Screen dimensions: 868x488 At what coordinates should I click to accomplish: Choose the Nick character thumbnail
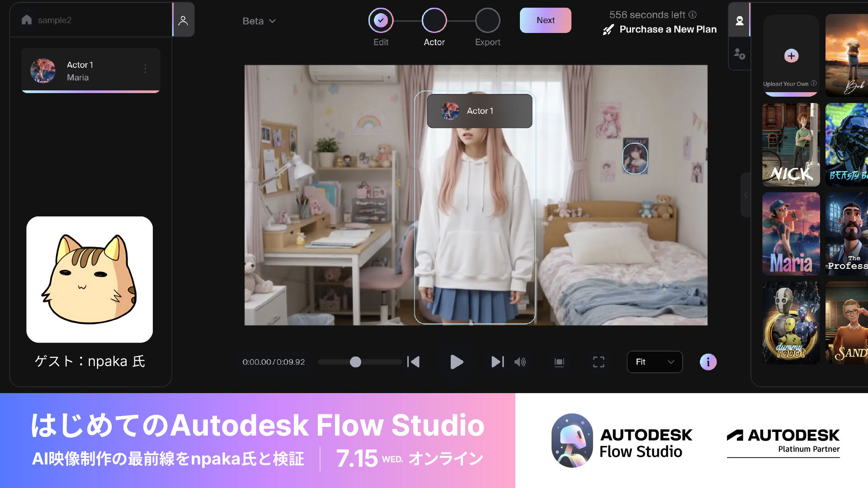click(791, 145)
